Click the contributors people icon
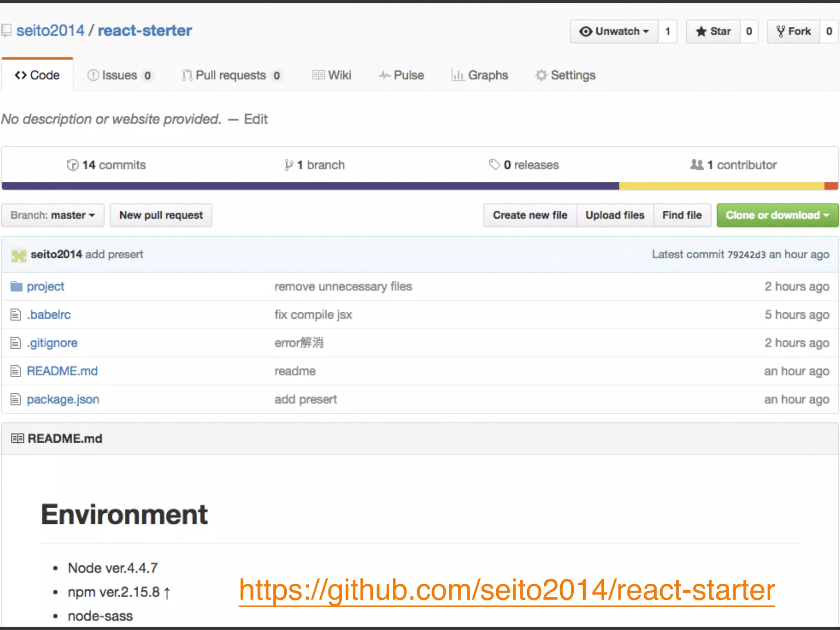Screen dimensions: 840x630 coord(697,164)
